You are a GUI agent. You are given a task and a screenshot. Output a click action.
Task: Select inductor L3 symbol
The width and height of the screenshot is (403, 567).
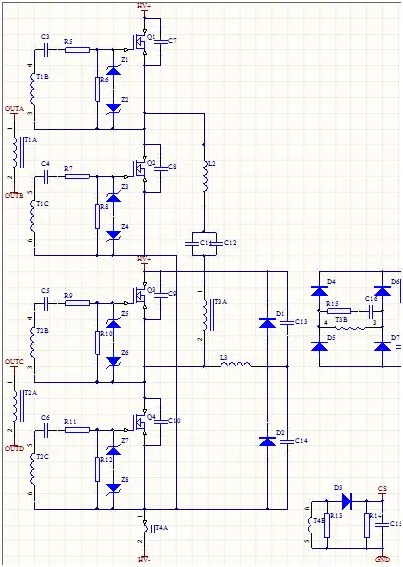235,364
